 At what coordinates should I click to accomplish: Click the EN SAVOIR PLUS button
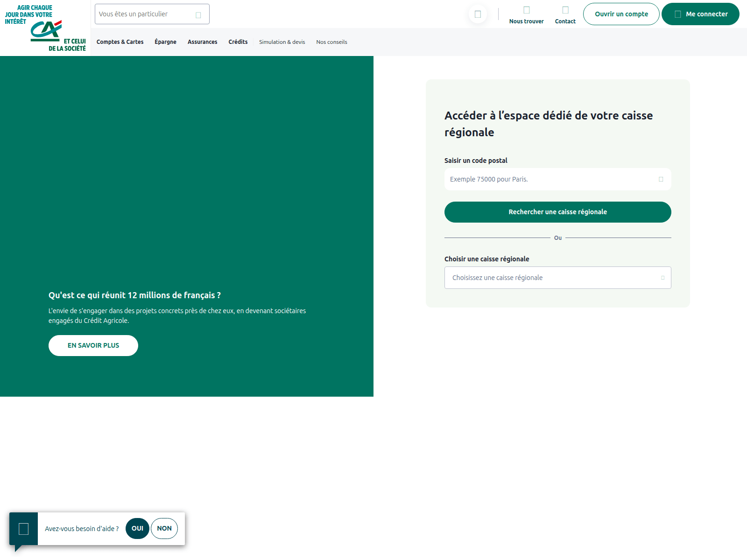93,345
